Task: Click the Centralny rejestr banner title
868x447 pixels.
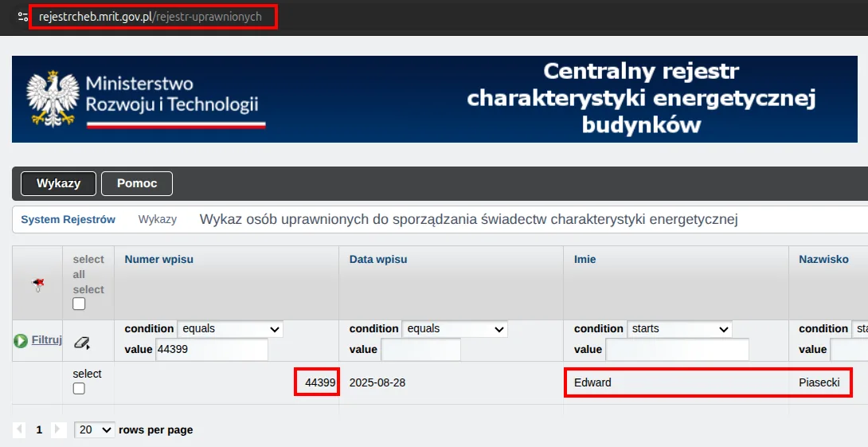Action: [x=641, y=98]
